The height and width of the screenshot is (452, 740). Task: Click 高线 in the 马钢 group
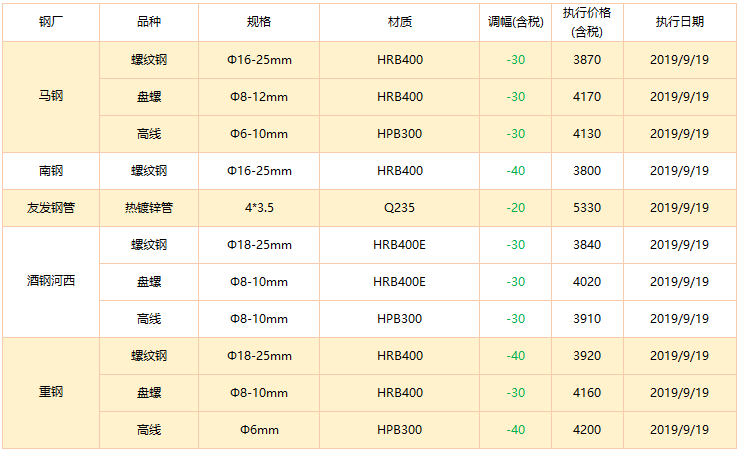[x=149, y=134]
